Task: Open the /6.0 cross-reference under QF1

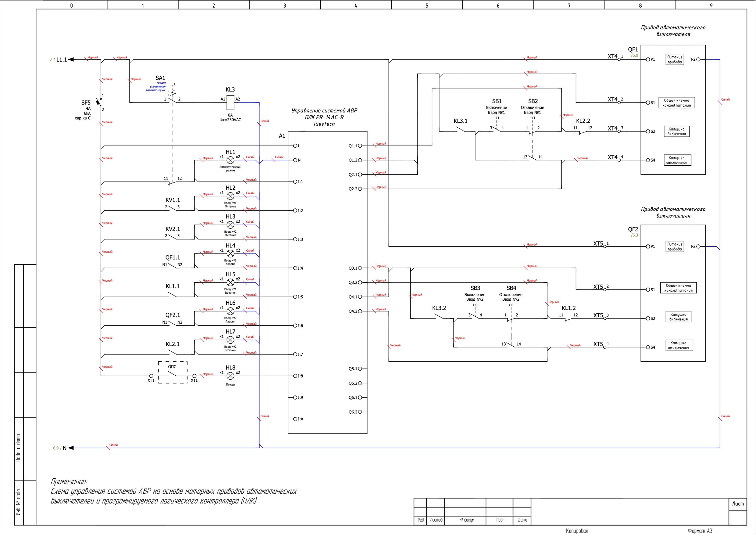Action: [634, 55]
